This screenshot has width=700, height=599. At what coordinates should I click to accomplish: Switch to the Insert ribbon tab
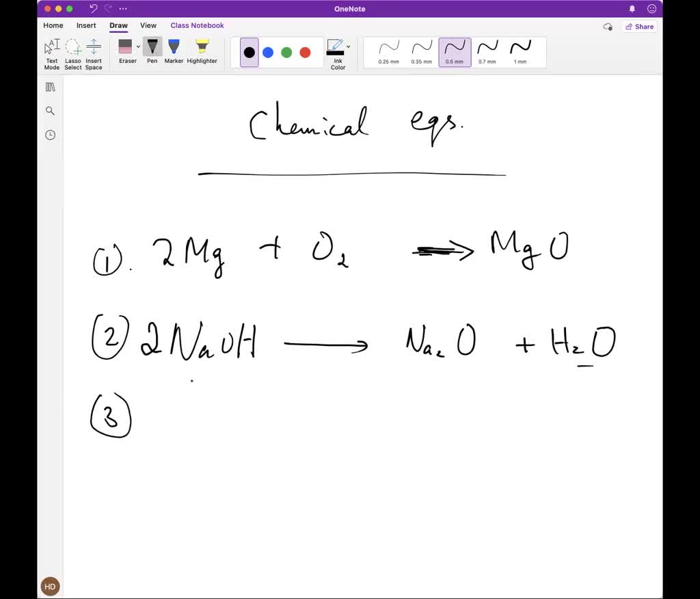point(86,25)
